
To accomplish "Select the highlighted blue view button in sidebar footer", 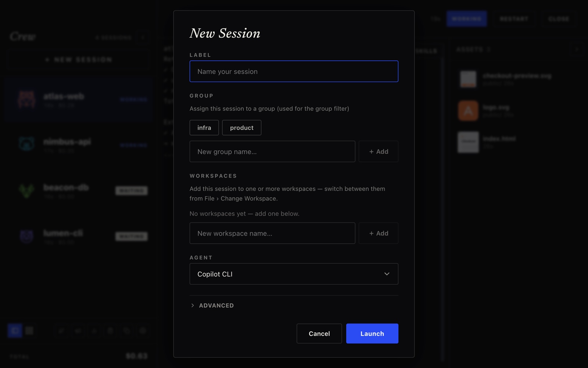I will (x=15, y=330).
